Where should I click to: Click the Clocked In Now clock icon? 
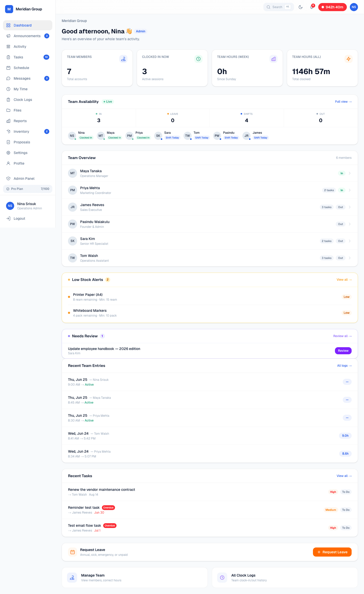click(x=198, y=59)
